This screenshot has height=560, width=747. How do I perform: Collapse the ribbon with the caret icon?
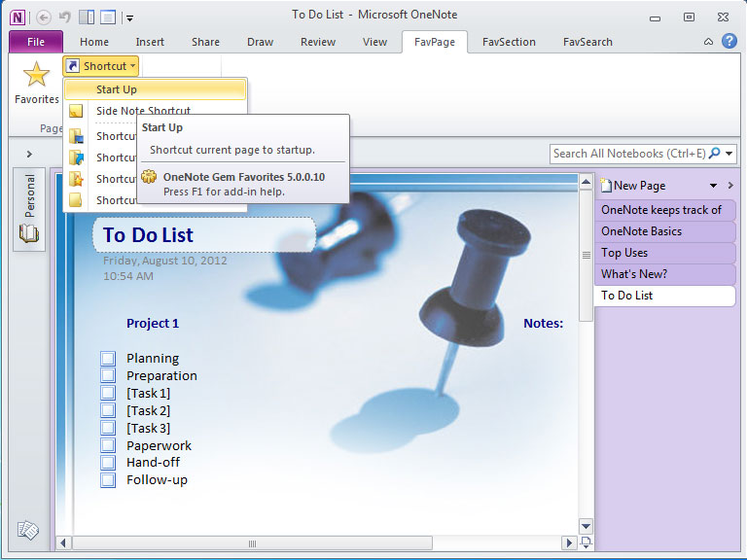pos(708,42)
